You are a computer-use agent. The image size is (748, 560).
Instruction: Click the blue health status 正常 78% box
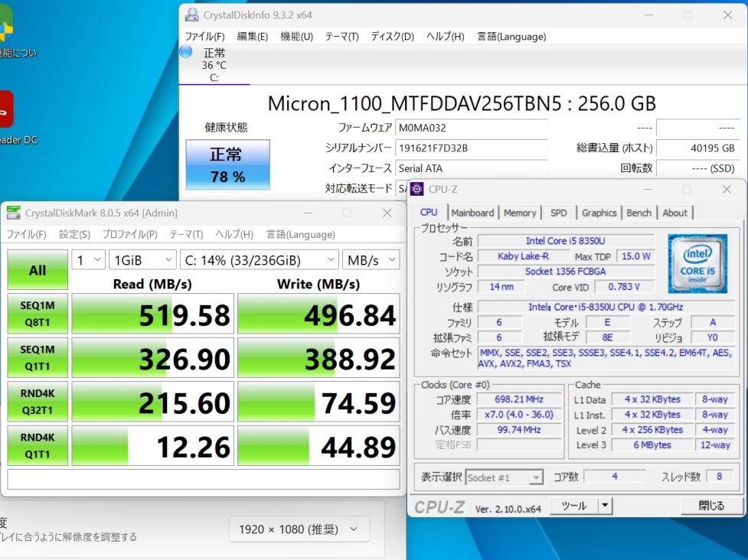click(x=227, y=164)
